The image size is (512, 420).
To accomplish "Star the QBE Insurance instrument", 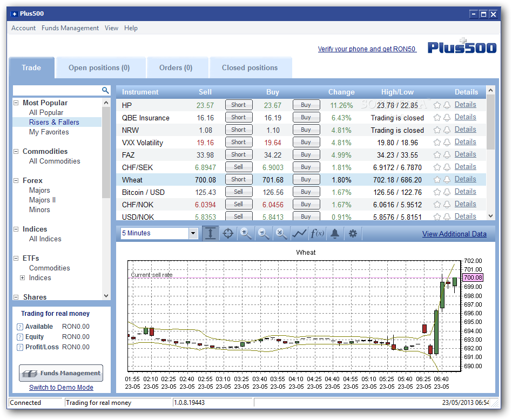I will (437, 118).
